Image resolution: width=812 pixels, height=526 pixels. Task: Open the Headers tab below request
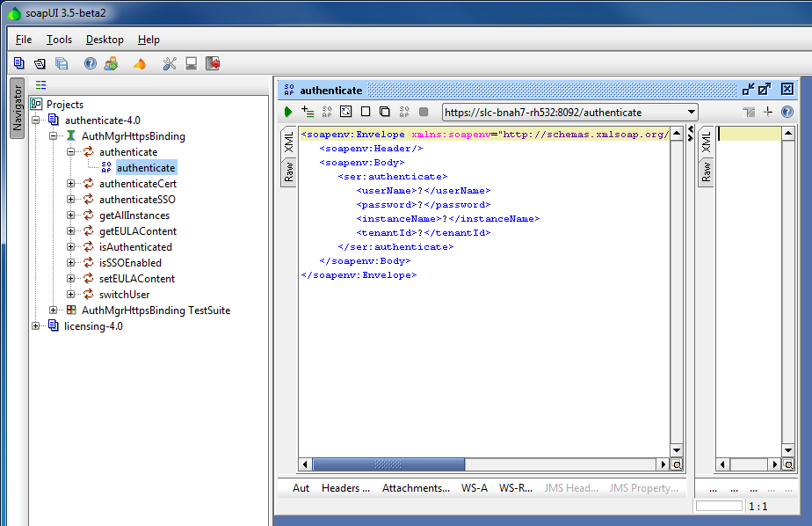[345, 488]
